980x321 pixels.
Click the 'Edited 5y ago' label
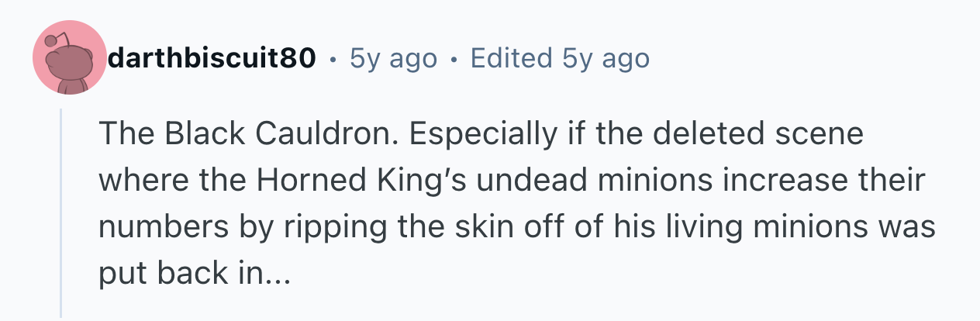pyautogui.click(x=560, y=58)
